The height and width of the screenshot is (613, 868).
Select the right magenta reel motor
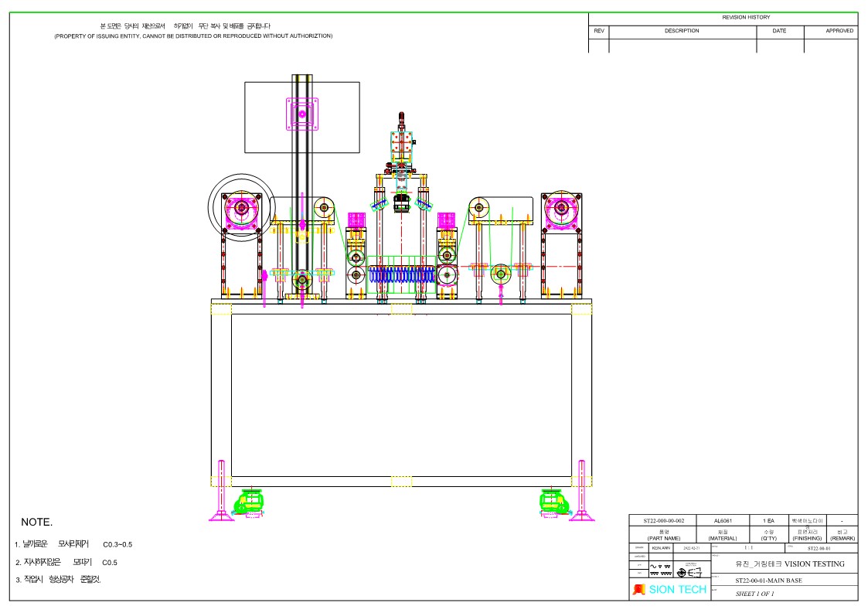pos(561,209)
